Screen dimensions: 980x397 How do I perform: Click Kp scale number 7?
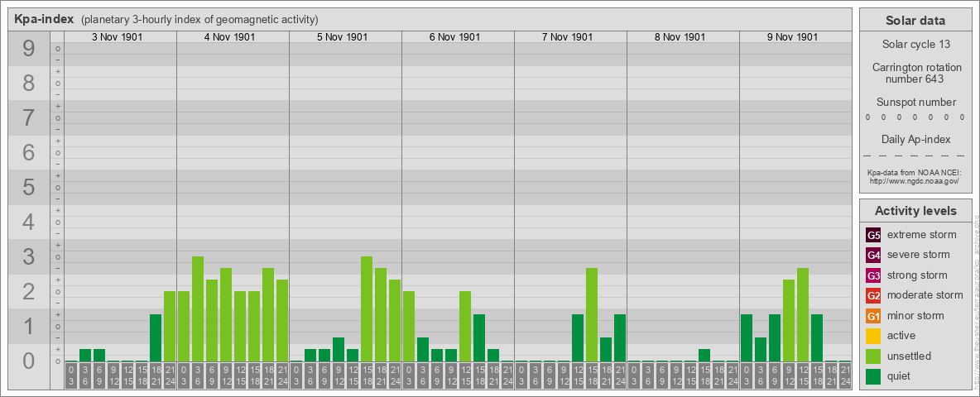tap(29, 117)
